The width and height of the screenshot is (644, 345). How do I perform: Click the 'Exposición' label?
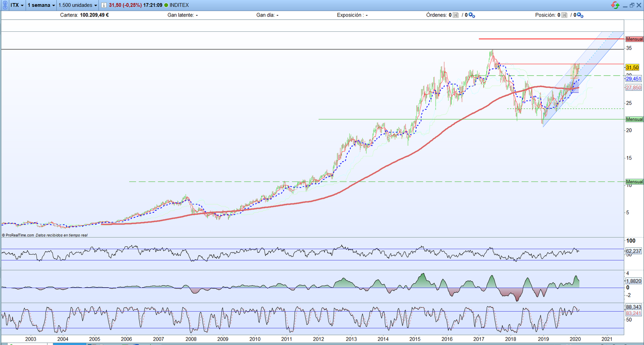(x=350, y=15)
